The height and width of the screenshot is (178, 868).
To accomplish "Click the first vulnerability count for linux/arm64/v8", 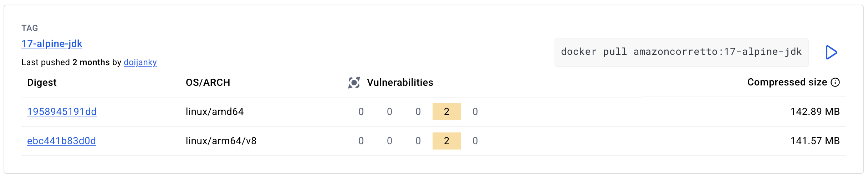I will pos(361,141).
